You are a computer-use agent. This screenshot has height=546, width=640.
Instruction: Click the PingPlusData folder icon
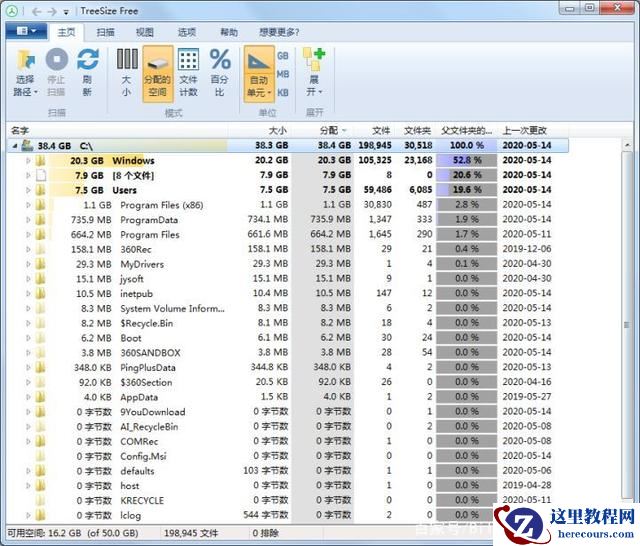pos(40,367)
